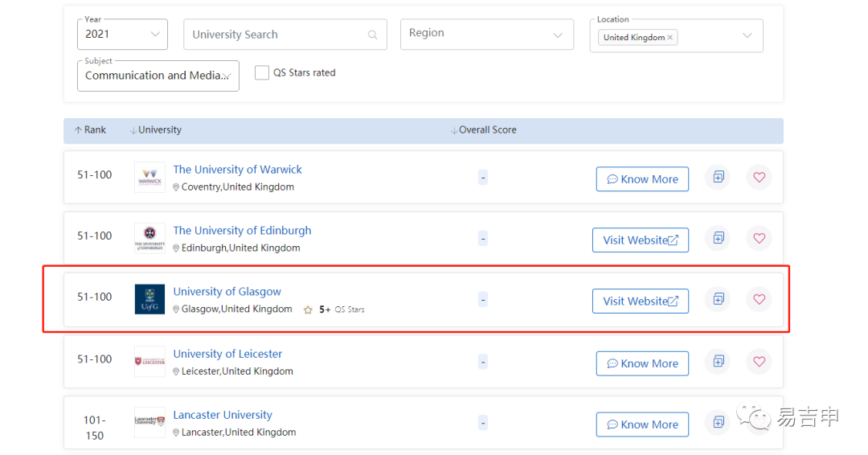Viewport: 868px width, 455px height.
Task: Enable the QS Stars rated checkbox
Action: point(262,72)
